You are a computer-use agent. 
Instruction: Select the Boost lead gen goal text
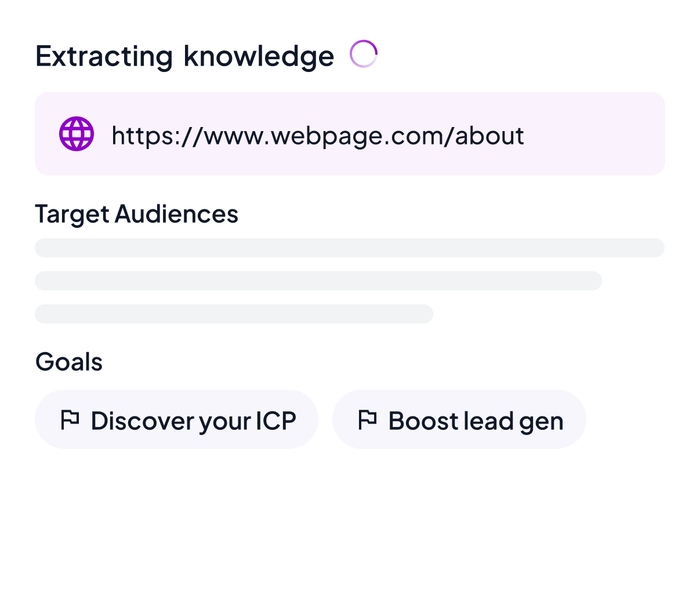(x=476, y=421)
